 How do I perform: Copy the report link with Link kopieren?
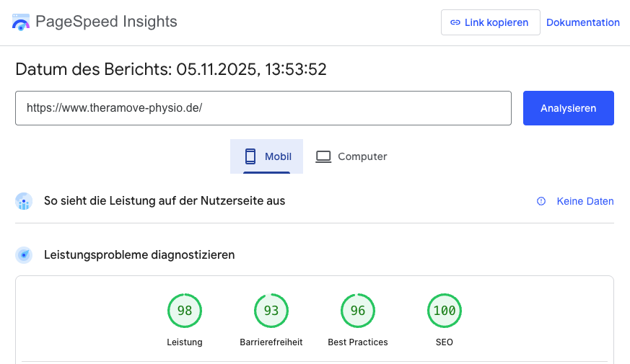tap(490, 22)
